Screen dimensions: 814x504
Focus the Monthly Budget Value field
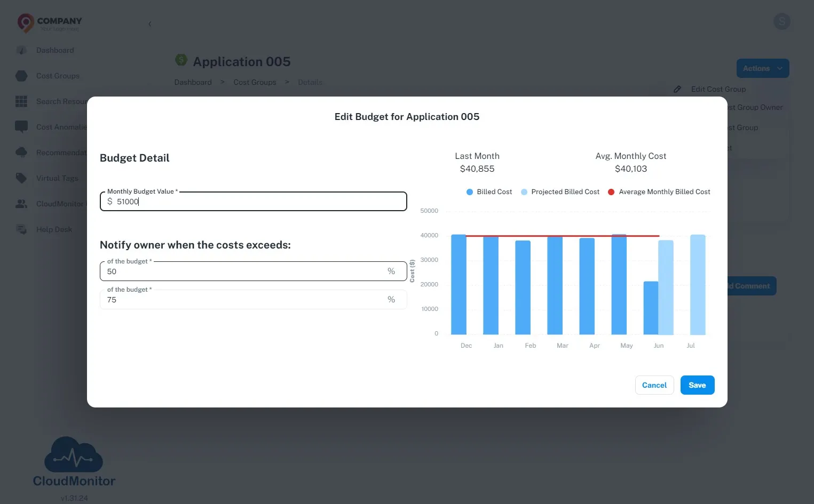pyautogui.click(x=254, y=202)
